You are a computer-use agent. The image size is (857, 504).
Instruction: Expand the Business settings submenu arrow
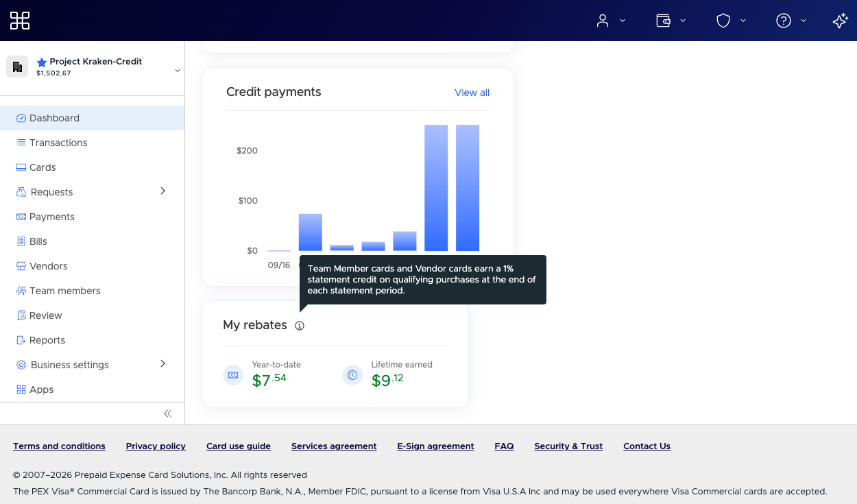coord(163,363)
